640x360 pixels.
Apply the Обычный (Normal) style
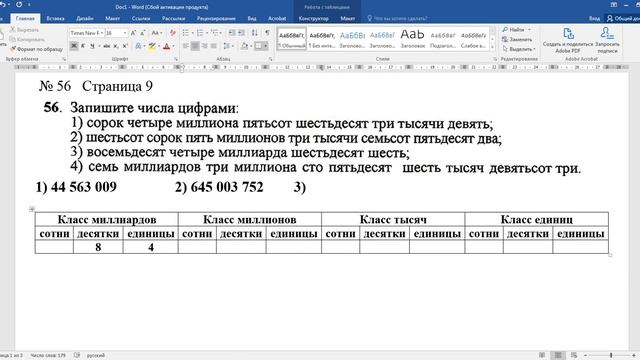pos(292,39)
